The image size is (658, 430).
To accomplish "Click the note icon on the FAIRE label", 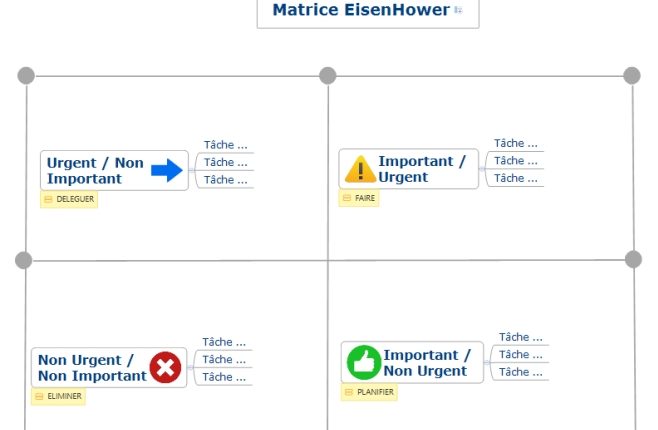I will [347, 198].
